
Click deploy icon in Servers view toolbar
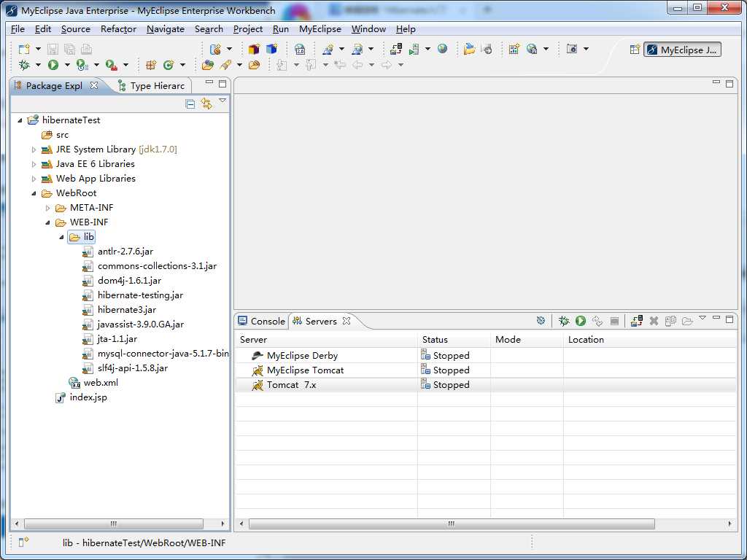(x=636, y=321)
